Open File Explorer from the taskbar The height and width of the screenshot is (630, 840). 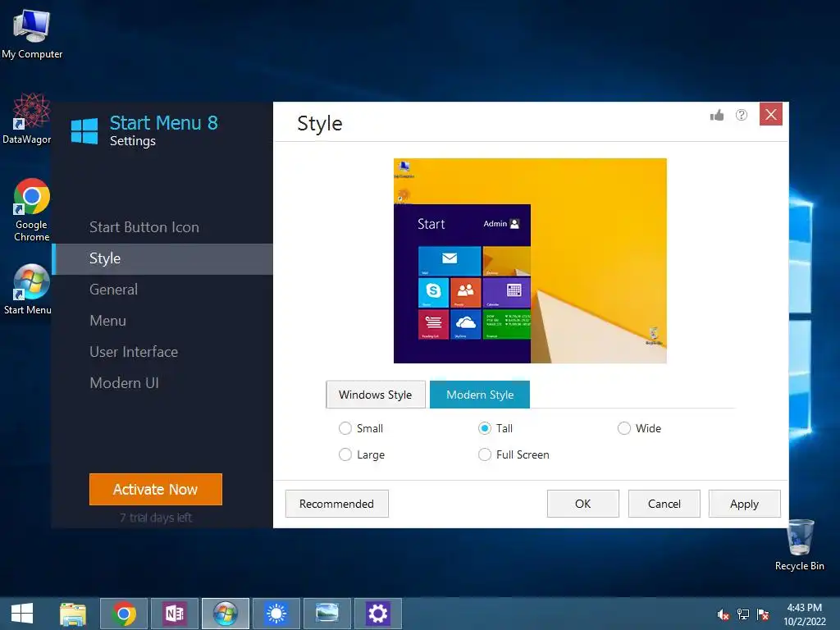point(73,614)
